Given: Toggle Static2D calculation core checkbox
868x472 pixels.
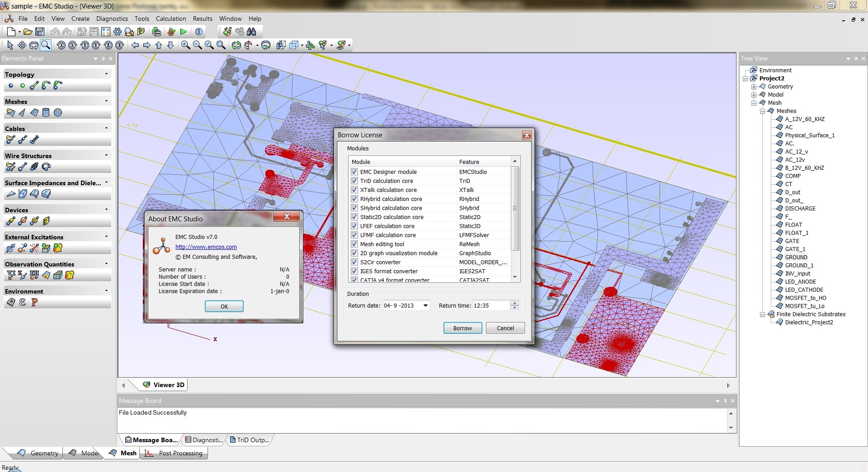Looking at the screenshot, I should click(x=354, y=217).
